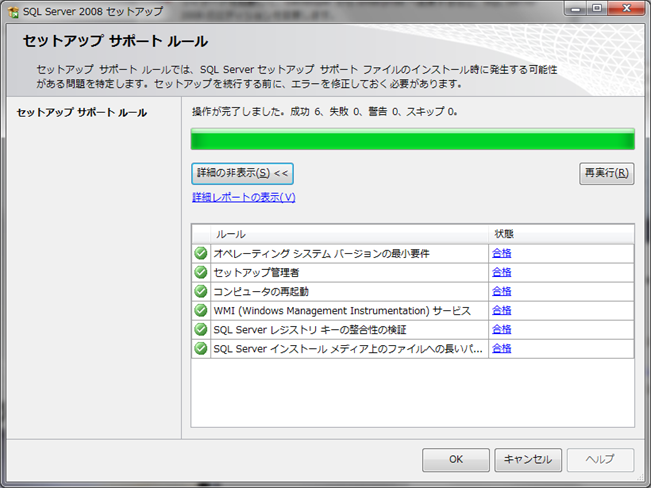Minimize the setup window
Image resolution: width=651 pixels, height=488 pixels.
tap(575, 8)
